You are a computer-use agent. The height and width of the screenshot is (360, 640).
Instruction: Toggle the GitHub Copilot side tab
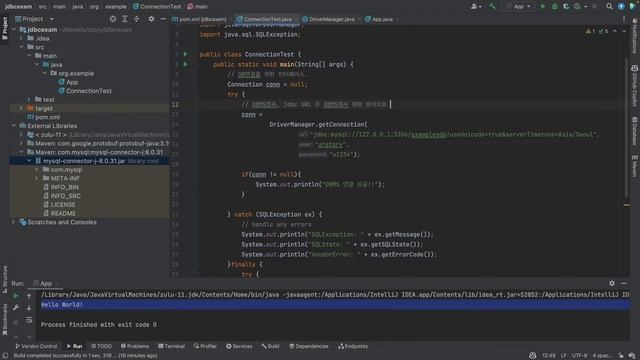[635, 86]
